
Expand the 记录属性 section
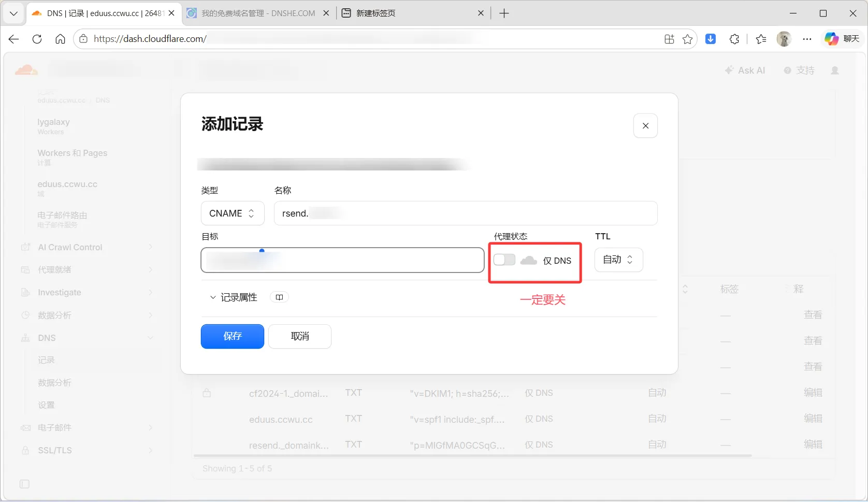[x=234, y=297]
